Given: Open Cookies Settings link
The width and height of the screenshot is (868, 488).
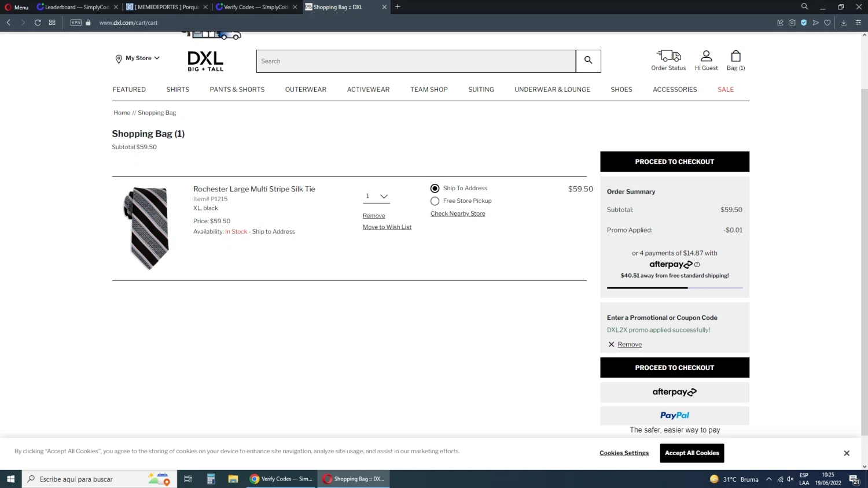Looking at the screenshot, I should point(624,453).
